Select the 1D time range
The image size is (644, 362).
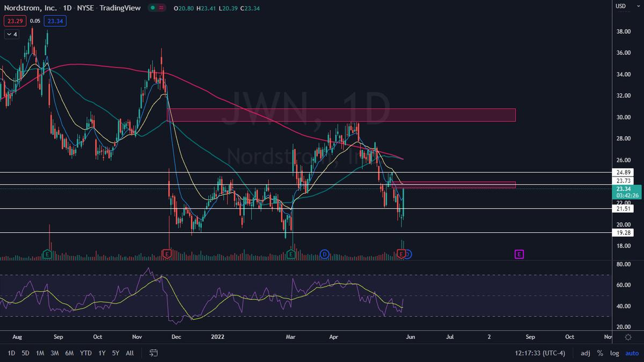pos(11,353)
